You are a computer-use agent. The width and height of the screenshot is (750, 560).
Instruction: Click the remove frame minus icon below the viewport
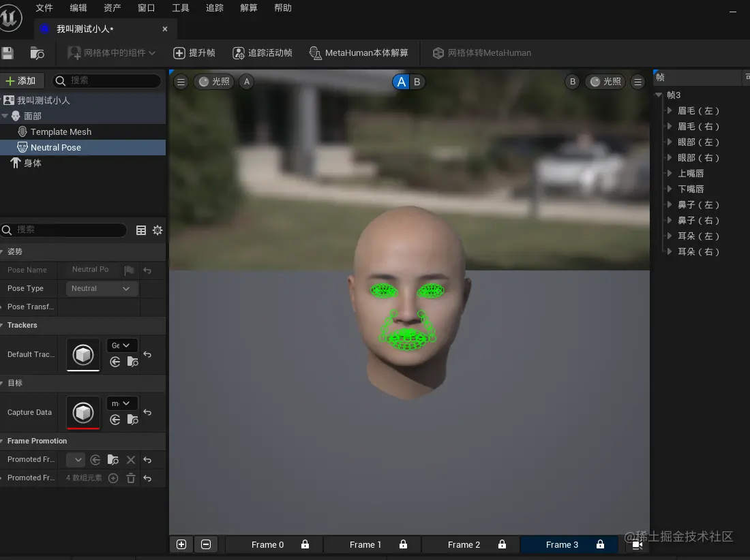(x=205, y=544)
